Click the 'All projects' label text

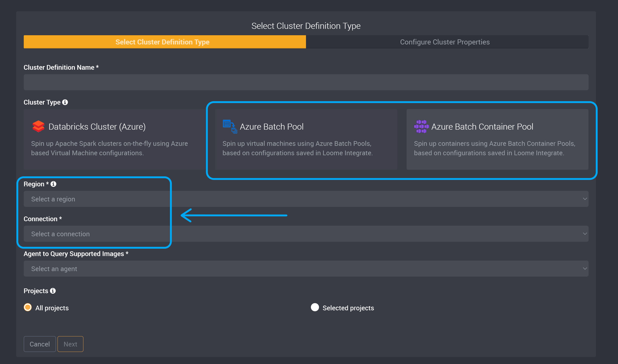click(x=52, y=308)
